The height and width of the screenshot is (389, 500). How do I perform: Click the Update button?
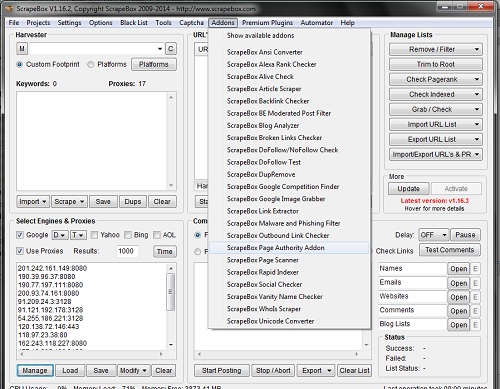(x=408, y=189)
